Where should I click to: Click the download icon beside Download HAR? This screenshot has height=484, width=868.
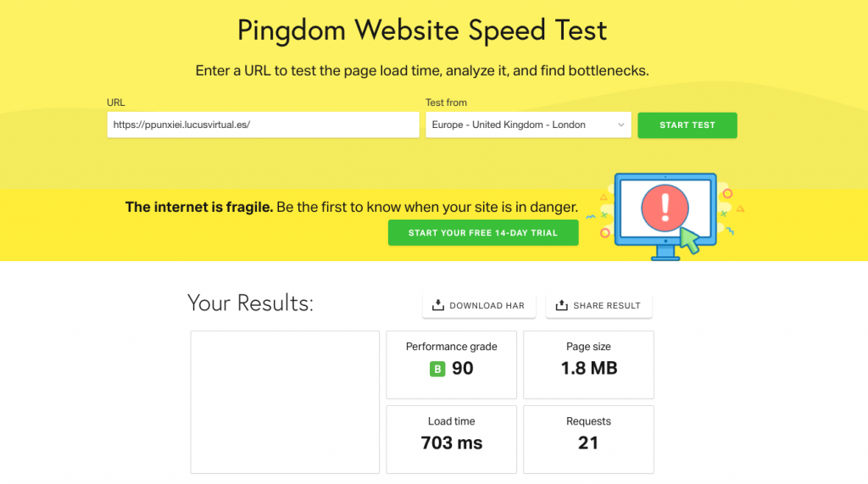click(438, 306)
